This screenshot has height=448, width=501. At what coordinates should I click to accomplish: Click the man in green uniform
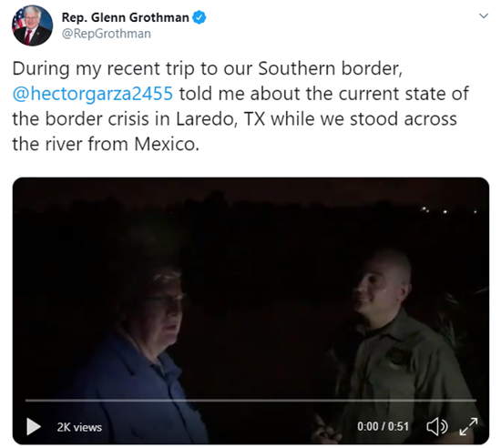[394, 345]
